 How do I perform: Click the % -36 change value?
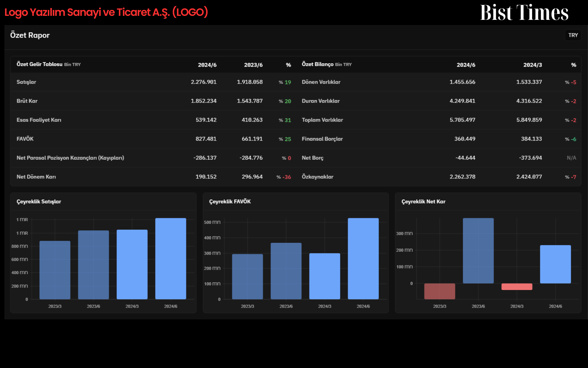click(284, 177)
